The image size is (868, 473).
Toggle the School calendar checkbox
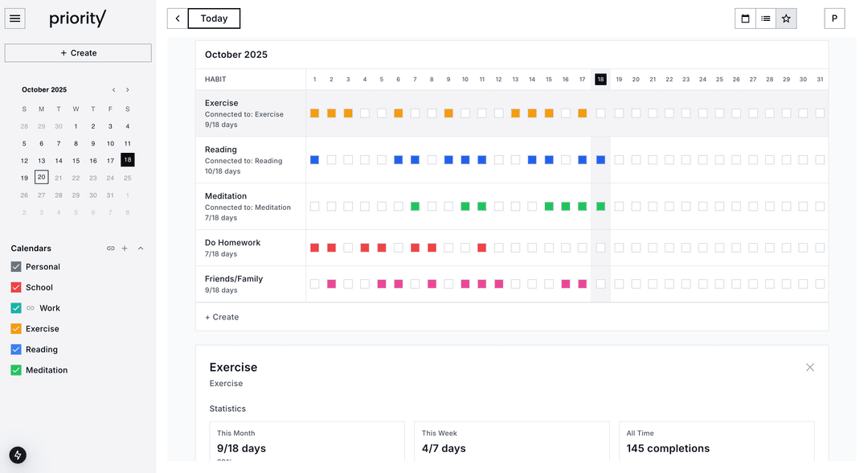tap(16, 287)
